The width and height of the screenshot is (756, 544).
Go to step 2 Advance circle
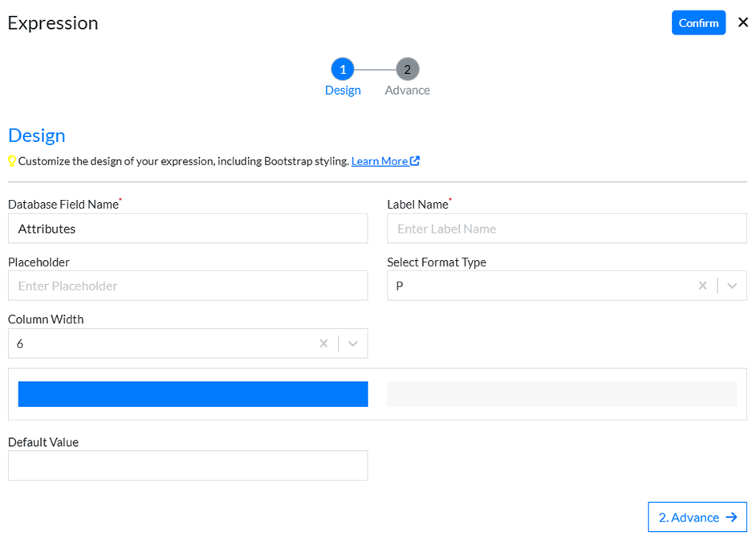click(407, 69)
